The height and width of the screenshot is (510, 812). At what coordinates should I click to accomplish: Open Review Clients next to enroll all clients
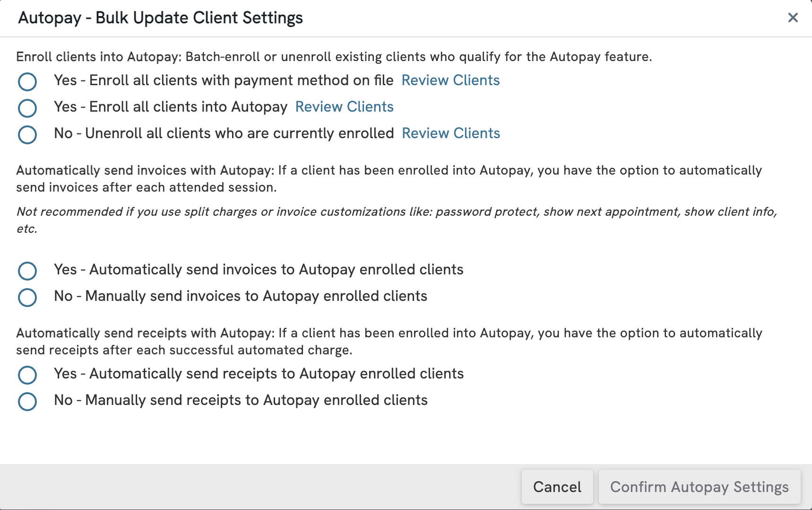344,107
